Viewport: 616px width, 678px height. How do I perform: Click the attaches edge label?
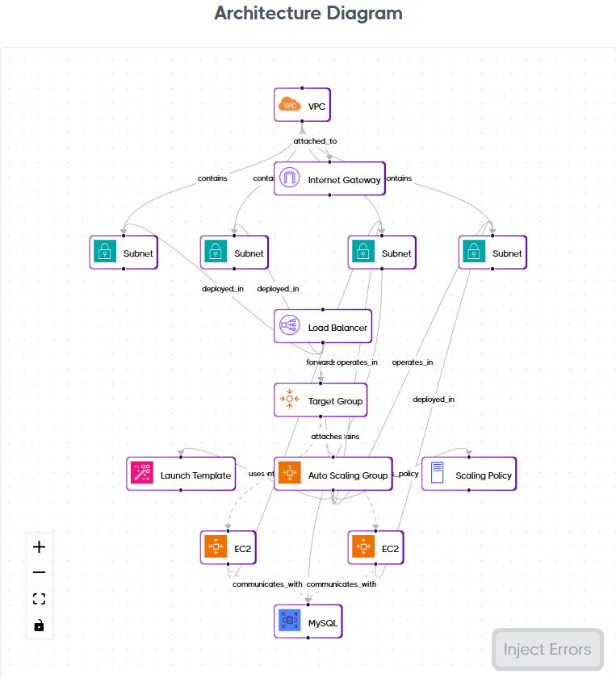327,436
